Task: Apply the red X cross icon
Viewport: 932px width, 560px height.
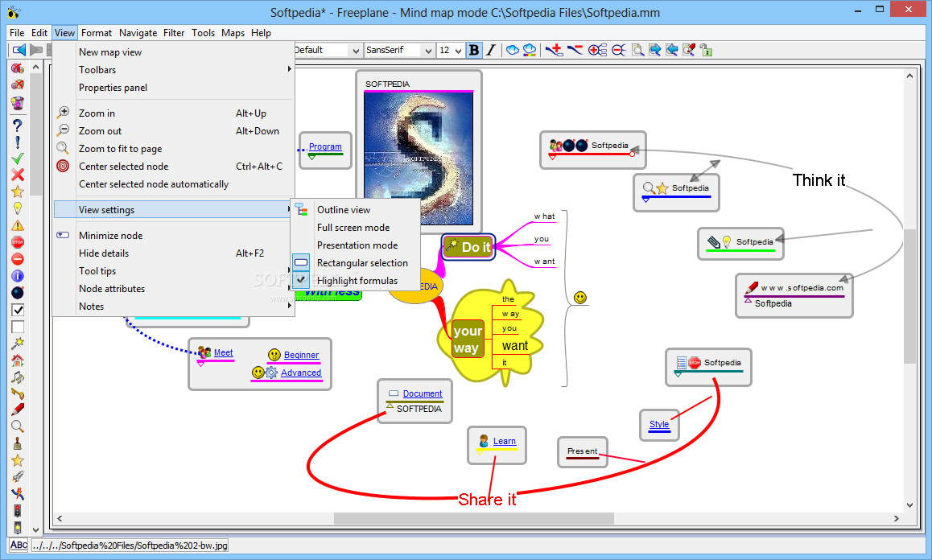Action: (x=18, y=175)
